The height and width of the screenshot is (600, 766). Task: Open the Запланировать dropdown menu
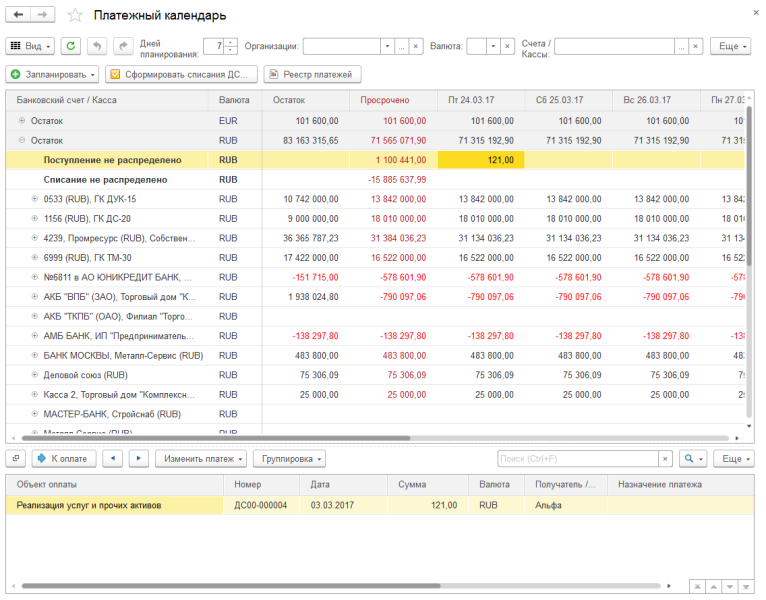point(52,74)
